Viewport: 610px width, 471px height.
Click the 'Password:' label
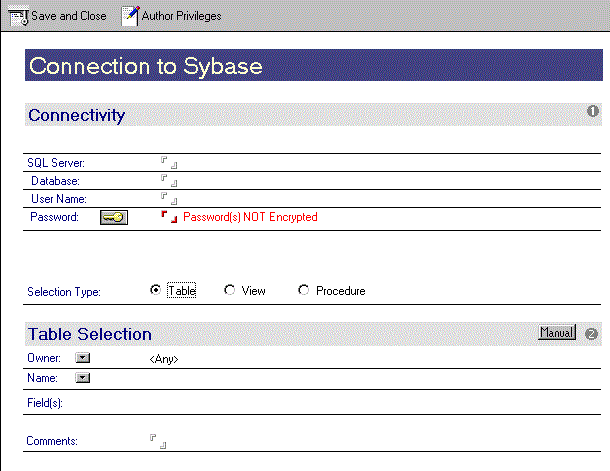tap(54, 217)
